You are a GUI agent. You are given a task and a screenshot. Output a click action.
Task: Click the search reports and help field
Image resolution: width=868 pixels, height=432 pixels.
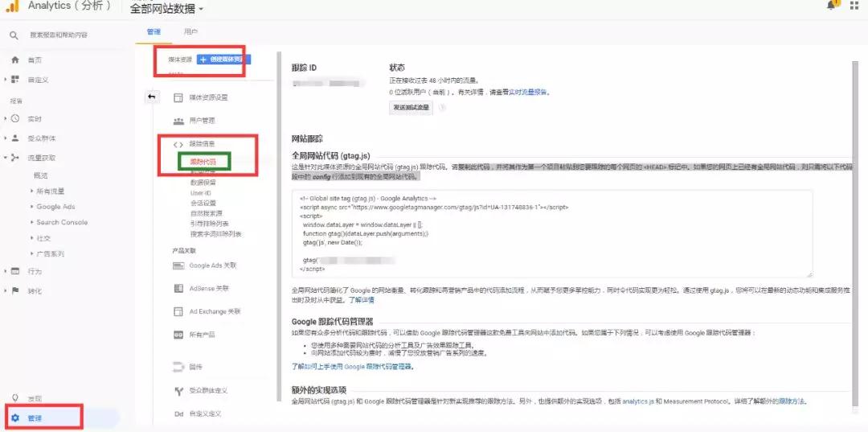tap(59, 35)
